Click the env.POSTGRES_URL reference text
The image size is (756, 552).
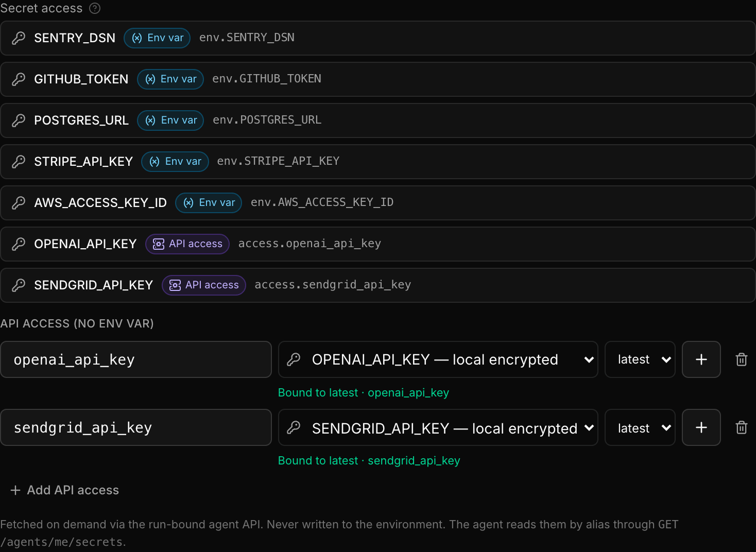(x=267, y=120)
